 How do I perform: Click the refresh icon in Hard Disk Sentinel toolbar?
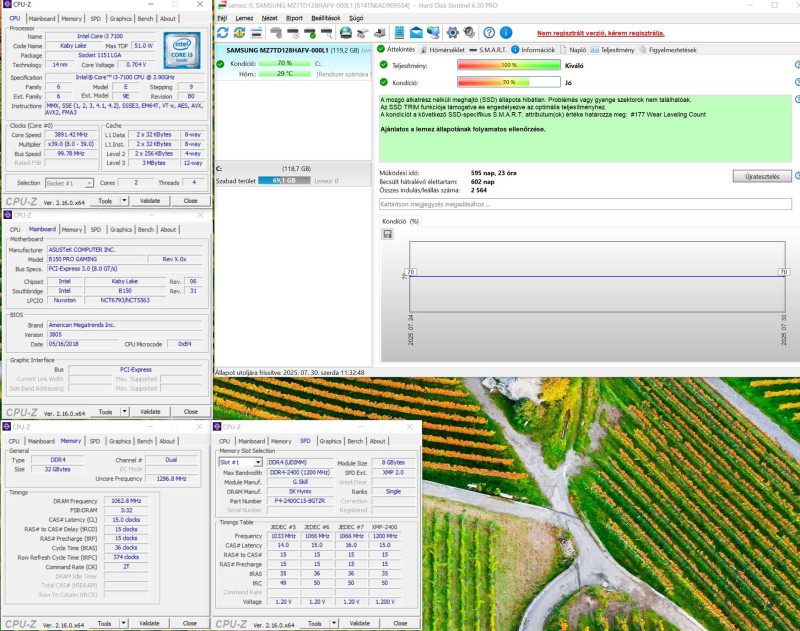pyautogui.click(x=224, y=33)
